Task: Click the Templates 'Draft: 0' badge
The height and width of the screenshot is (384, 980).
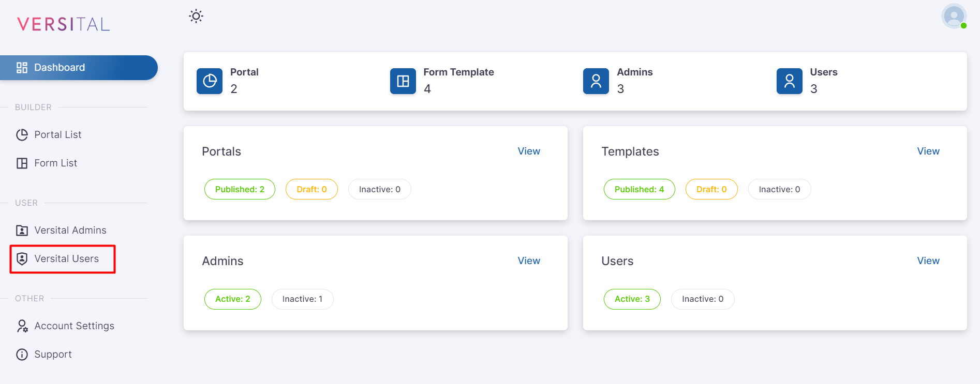Action: point(711,189)
